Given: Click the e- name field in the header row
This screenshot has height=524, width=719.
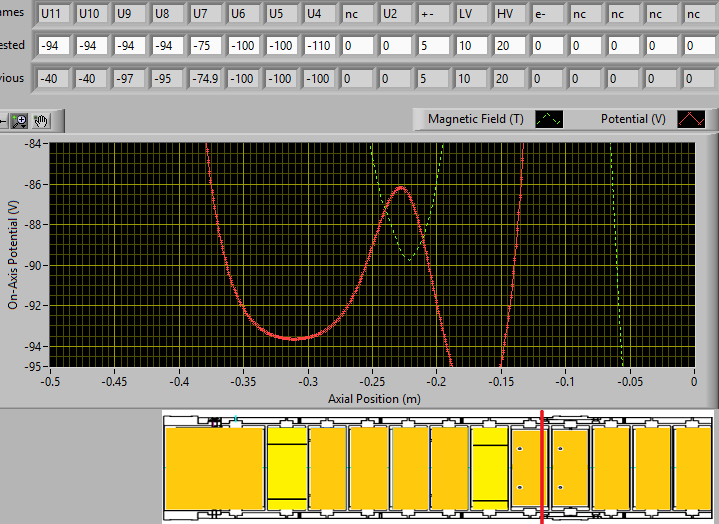Looking at the screenshot, I should (547, 15).
